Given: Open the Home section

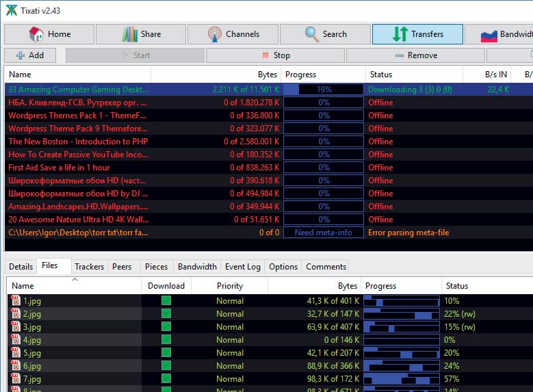Looking at the screenshot, I should point(49,34).
